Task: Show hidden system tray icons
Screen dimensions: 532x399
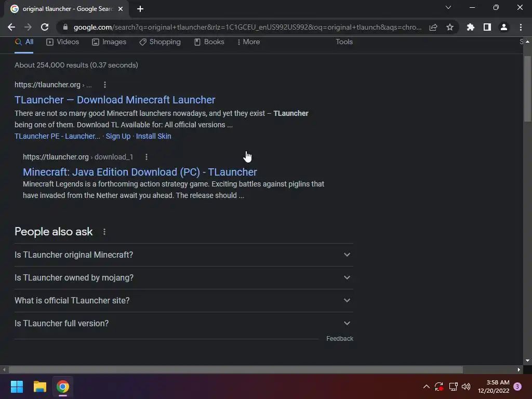Action: click(x=427, y=387)
